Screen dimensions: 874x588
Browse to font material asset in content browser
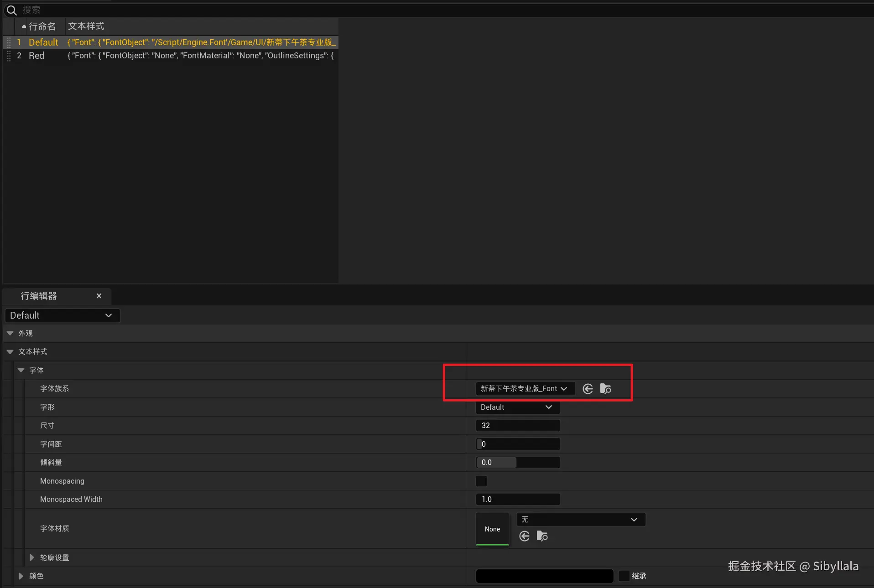coord(542,536)
